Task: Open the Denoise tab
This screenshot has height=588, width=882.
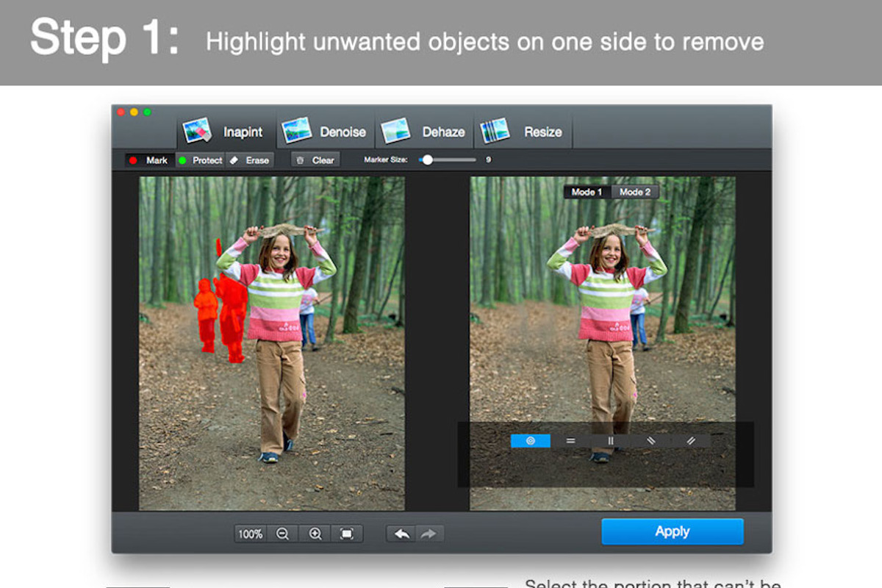Action: [x=325, y=132]
